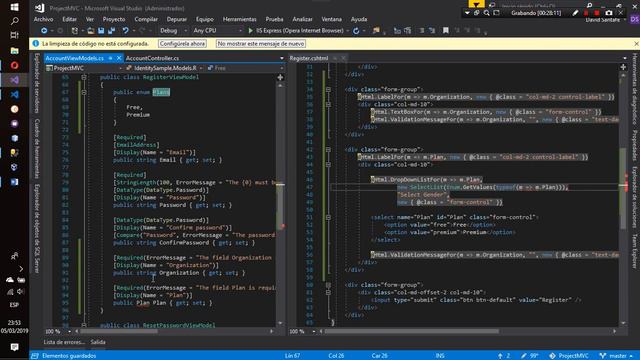Click No mostrar este mensaje de nuevo
This screenshot has width=640, height=360.
coord(261,44)
